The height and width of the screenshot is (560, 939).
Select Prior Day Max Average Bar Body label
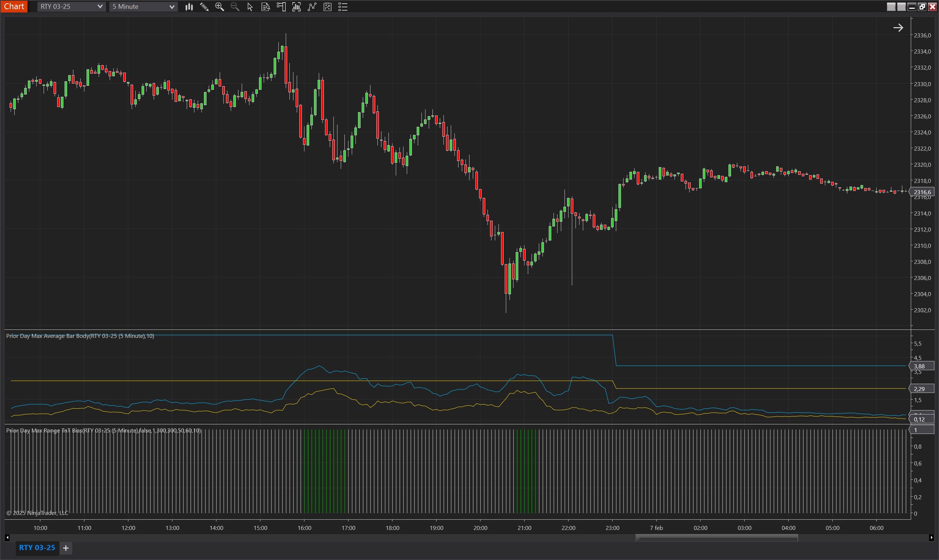click(x=80, y=336)
